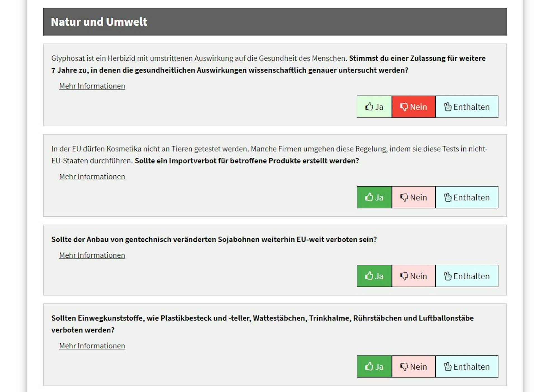Image resolution: width=559 pixels, height=392 pixels.
Task: Expand Mehr Informationen under the soy question
Action: pyautogui.click(x=92, y=255)
